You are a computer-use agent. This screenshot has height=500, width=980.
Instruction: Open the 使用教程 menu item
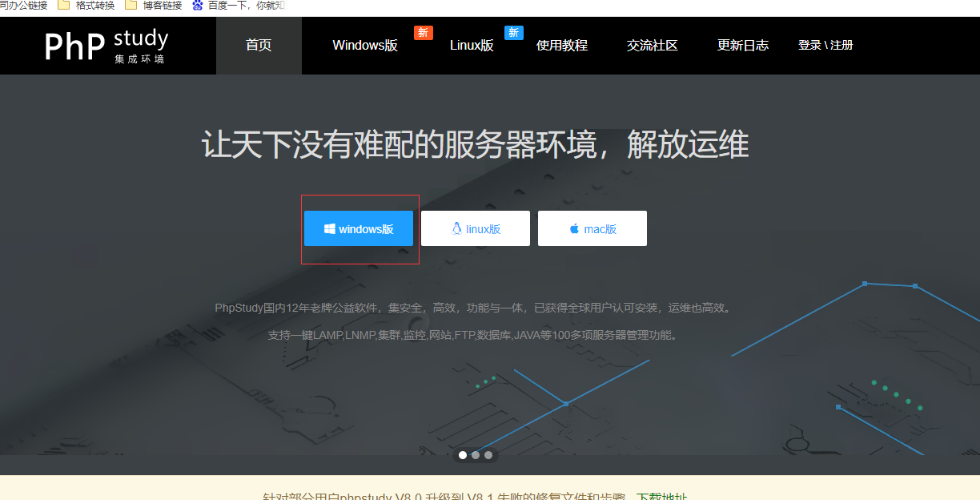point(562,46)
